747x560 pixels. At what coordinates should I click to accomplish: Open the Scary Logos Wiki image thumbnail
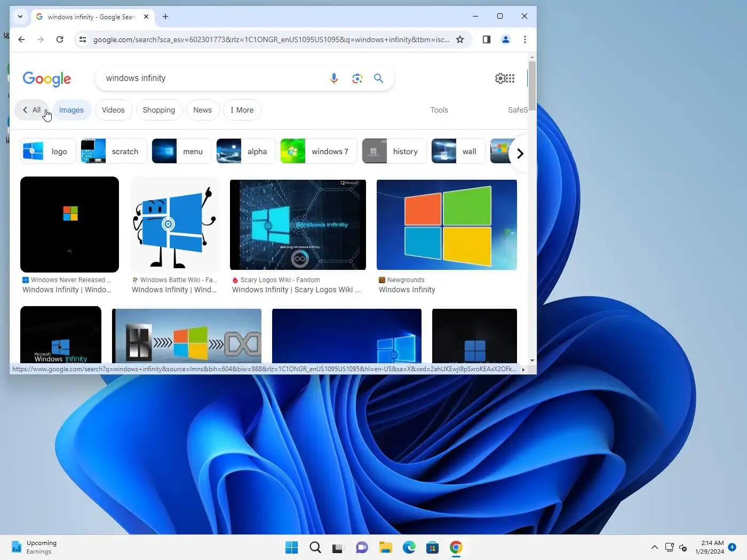[x=298, y=225]
